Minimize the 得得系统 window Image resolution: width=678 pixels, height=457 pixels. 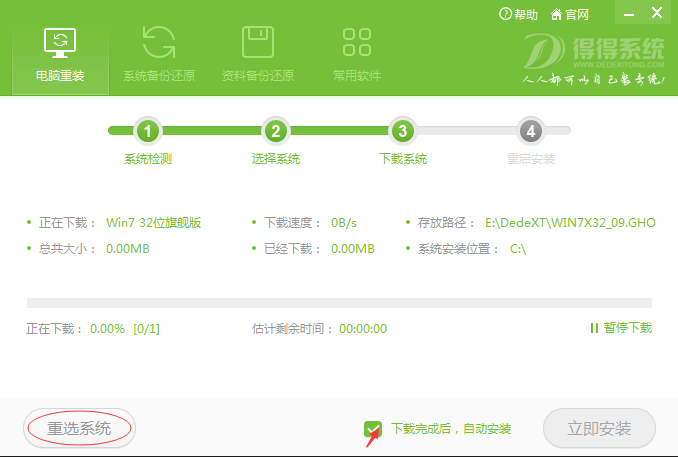[626, 15]
